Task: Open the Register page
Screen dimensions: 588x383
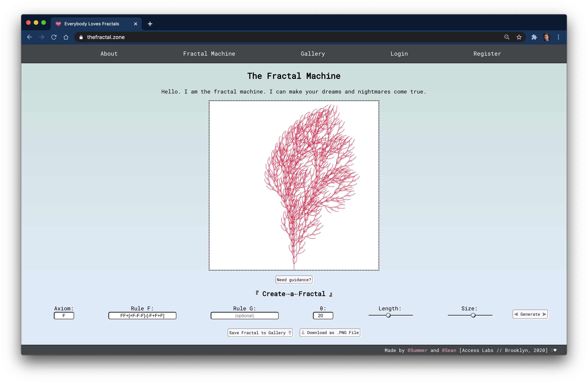Action: [x=487, y=54]
